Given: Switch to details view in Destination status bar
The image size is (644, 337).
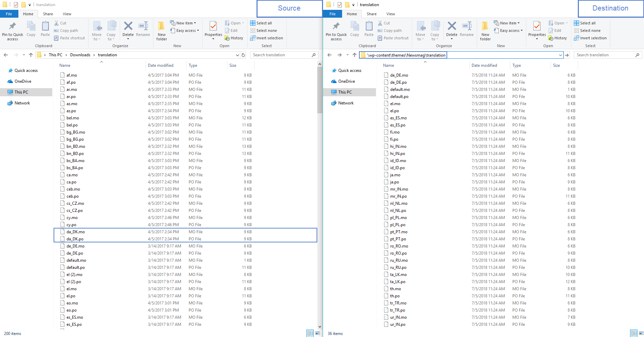Looking at the screenshot, I should coord(634,334).
